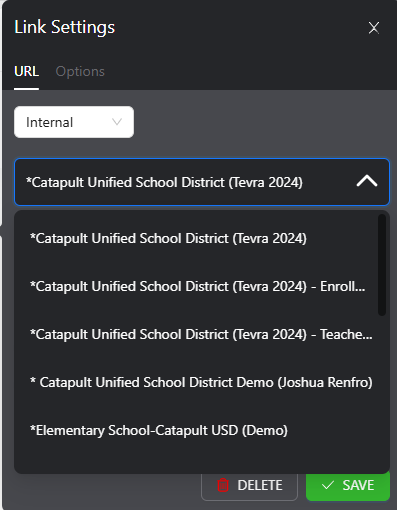397x510 pixels.
Task: Open the Options tab
Action: pyautogui.click(x=80, y=71)
